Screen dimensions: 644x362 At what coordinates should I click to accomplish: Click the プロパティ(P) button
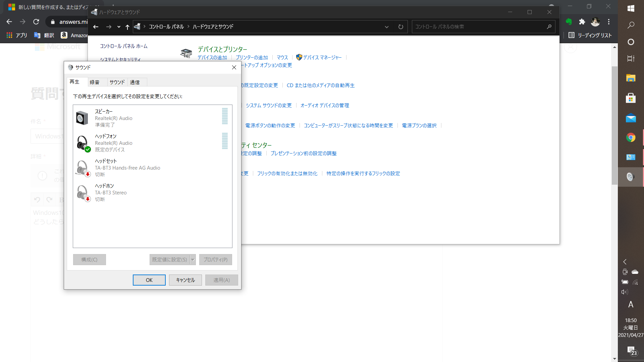click(215, 259)
